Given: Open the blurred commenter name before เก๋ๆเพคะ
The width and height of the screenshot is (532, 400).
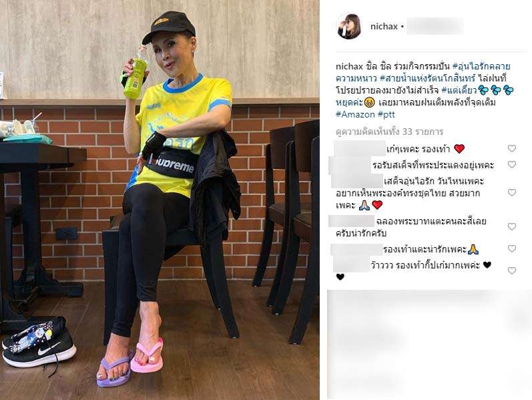Looking at the screenshot, I should click(360, 148).
